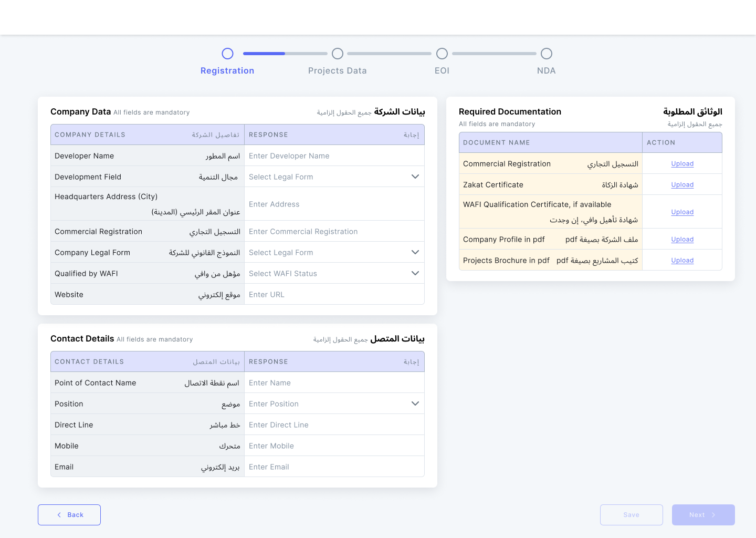Click the EOI step circle
The height and width of the screenshot is (538, 756).
tap(442, 53)
